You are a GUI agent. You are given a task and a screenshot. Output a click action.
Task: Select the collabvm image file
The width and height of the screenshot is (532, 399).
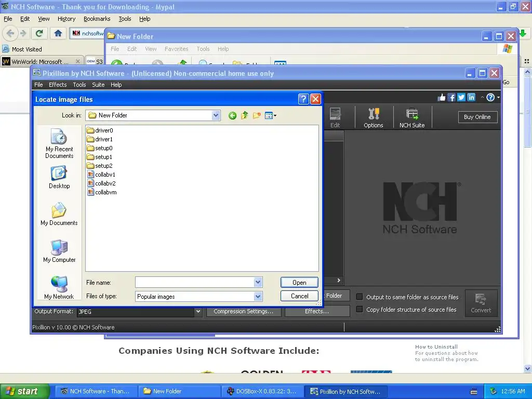102,192
